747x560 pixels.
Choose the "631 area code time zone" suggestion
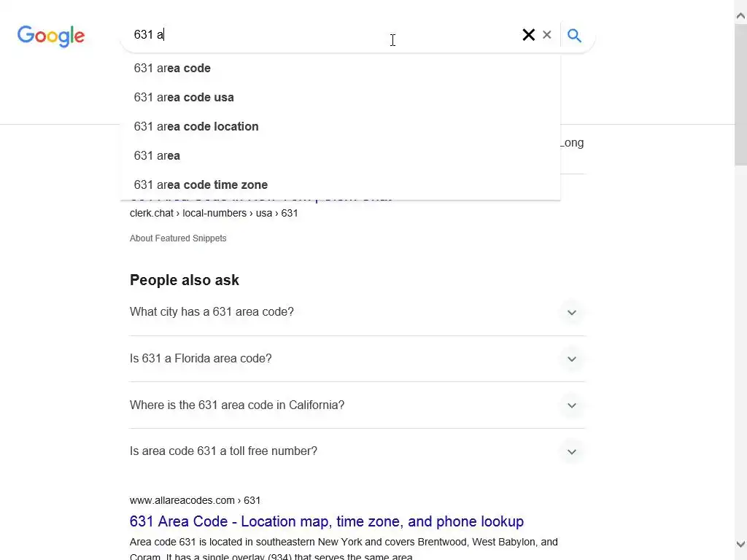[201, 184]
